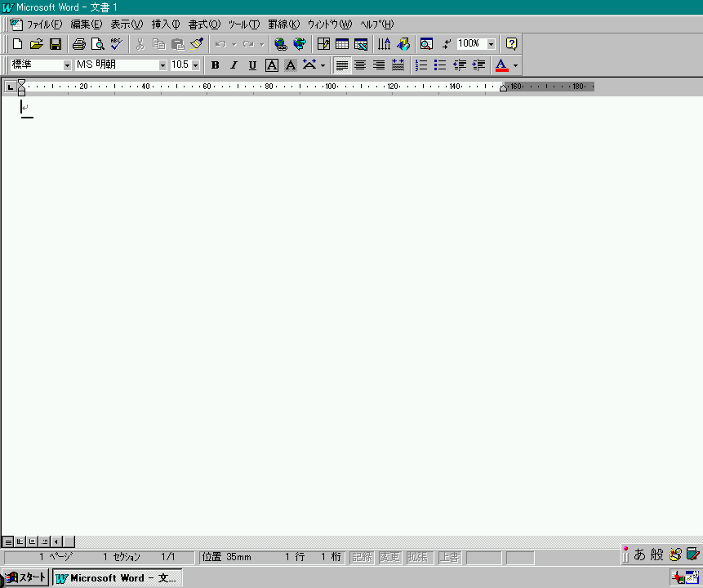Create a new blank document
This screenshot has height=588, width=703.
click(17, 44)
